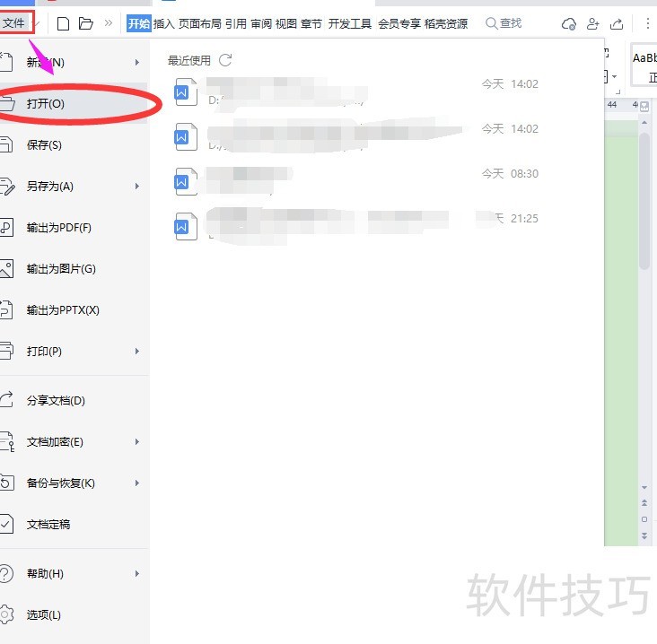
Task: Click the 另存为 pencil-document icon
Action: pyautogui.click(x=7, y=187)
